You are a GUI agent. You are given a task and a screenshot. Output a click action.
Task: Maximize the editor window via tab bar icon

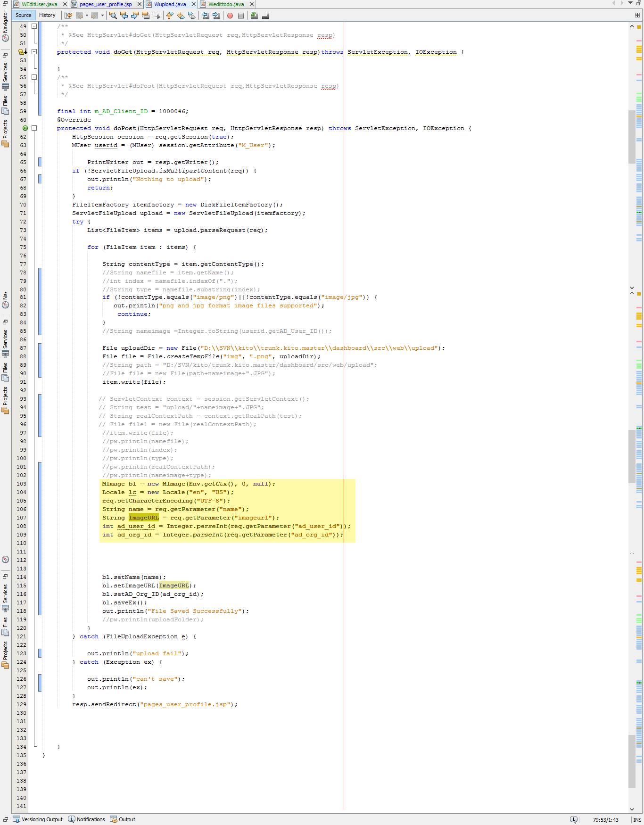coord(638,3)
